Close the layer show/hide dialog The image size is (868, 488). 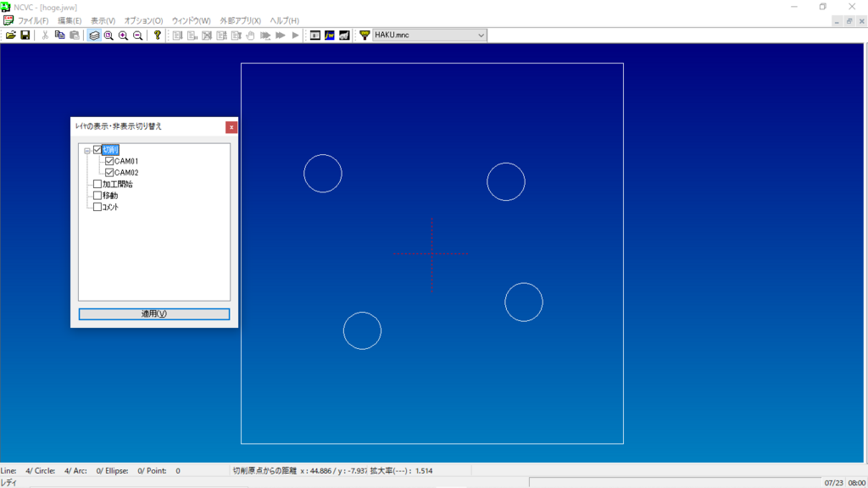pyautogui.click(x=231, y=127)
